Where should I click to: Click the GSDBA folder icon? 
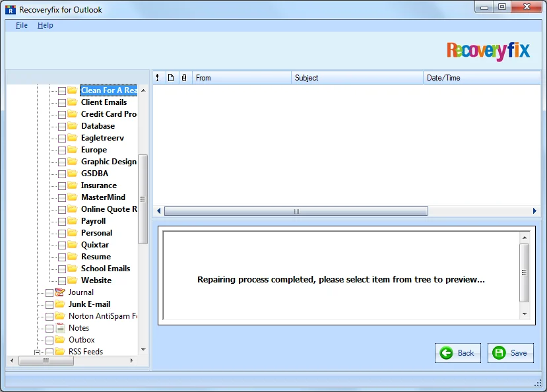pyautogui.click(x=72, y=173)
